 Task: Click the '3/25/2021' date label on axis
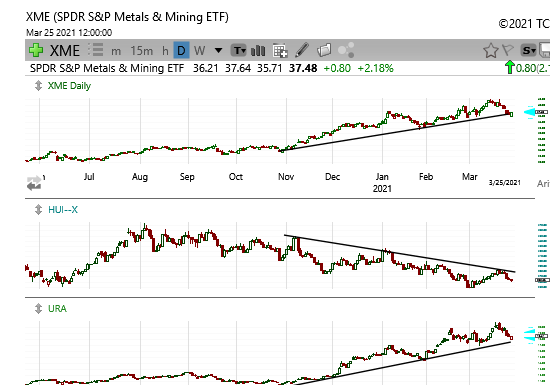[504, 183]
